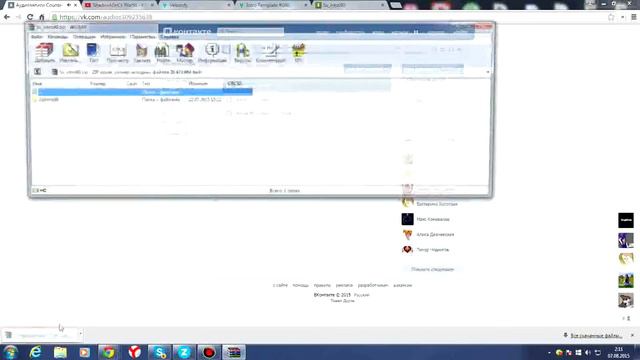Launch Internet Explorer from the taskbar
Image resolution: width=640 pixels, height=360 pixels.
coord(36,352)
